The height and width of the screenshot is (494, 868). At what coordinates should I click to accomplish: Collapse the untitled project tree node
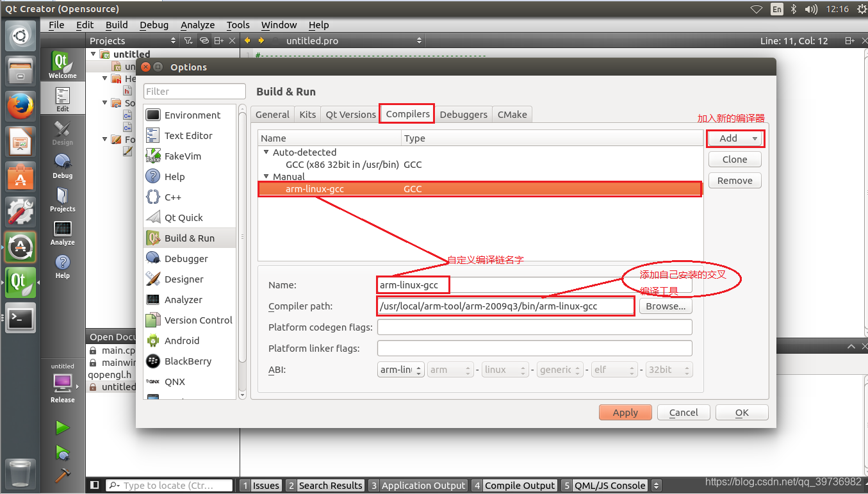point(94,54)
